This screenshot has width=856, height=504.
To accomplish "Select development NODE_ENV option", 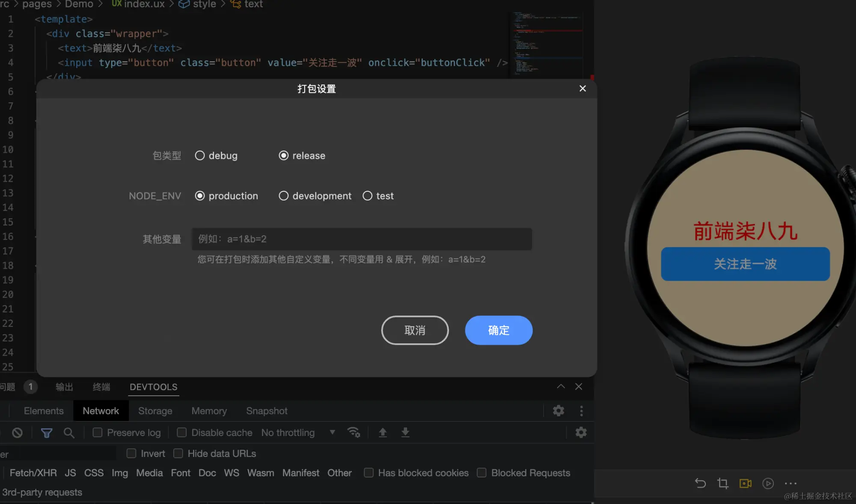I will coord(283,196).
